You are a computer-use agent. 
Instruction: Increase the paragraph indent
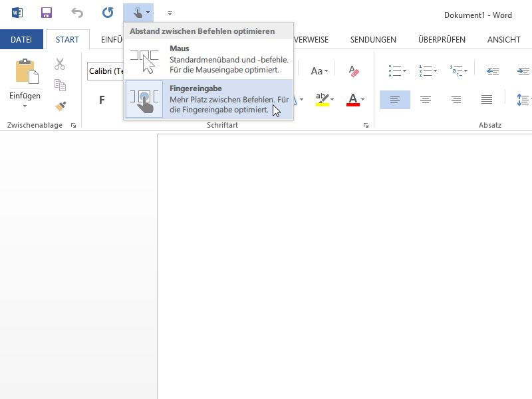(x=523, y=71)
